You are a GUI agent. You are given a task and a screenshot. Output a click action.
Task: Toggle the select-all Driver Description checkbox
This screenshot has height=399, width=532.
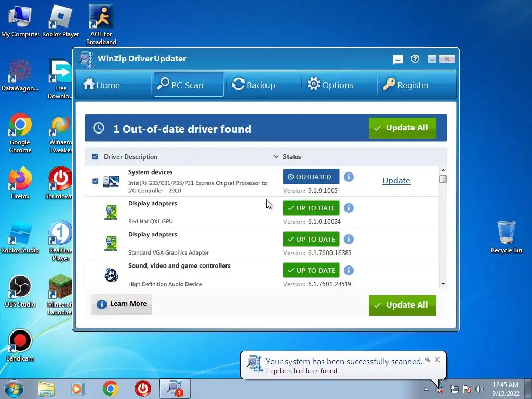(x=95, y=157)
